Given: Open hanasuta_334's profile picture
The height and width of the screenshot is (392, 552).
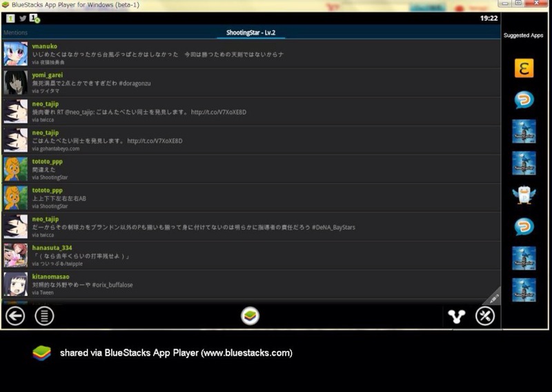Looking at the screenshot, I should (15, 255).
